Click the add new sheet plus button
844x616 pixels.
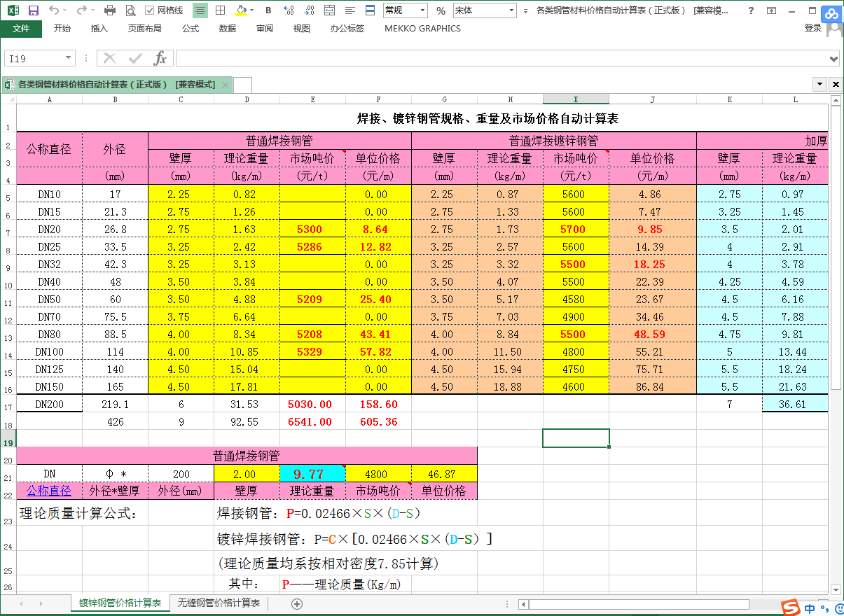297,603
